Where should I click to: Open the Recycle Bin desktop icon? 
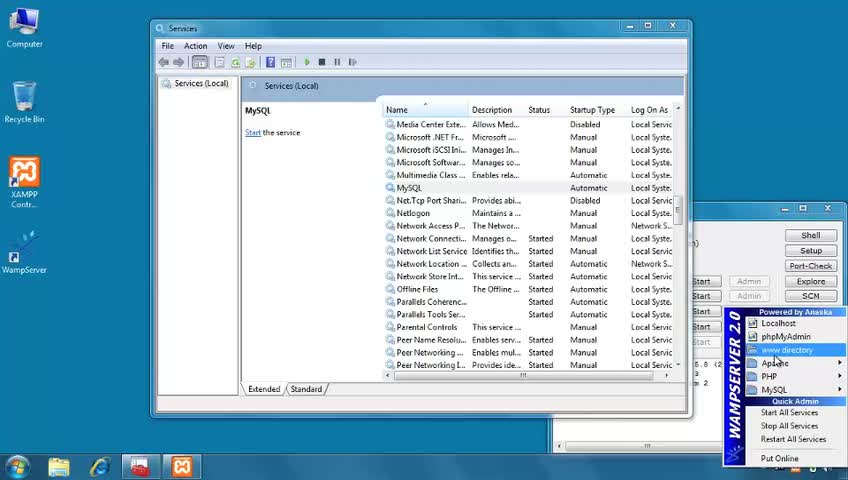tap(24, 102)
